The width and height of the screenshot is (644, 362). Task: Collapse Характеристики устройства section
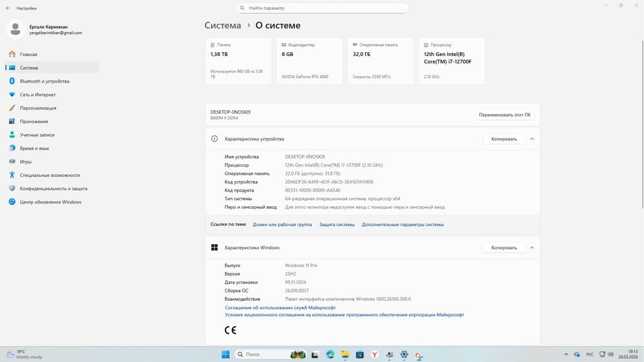point(532,139)
